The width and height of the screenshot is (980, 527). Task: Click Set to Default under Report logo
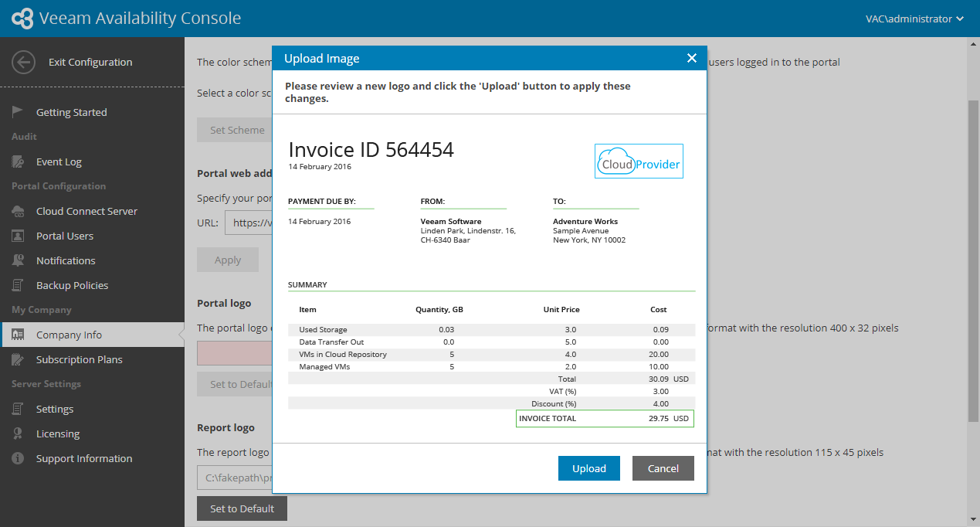point(242,508)
